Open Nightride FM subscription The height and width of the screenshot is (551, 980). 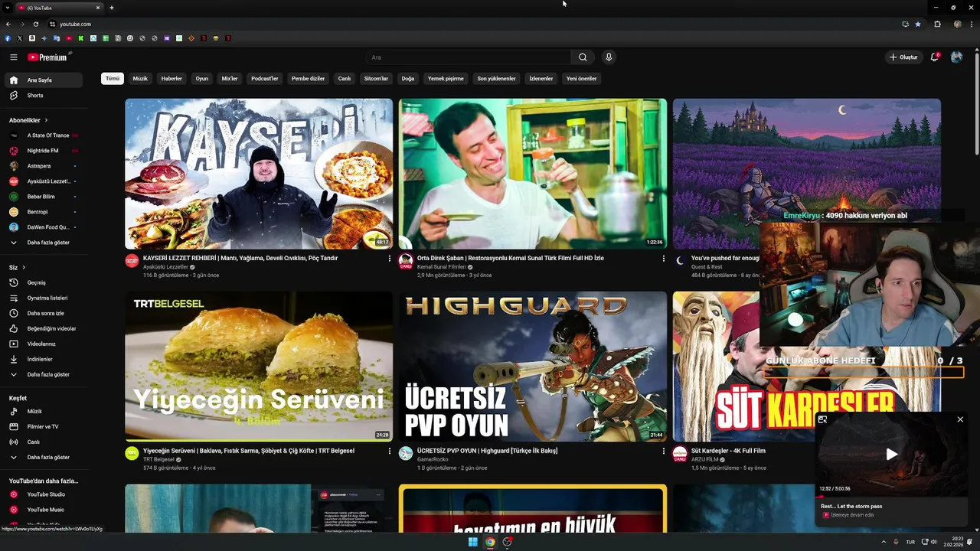tap(44, 151)
